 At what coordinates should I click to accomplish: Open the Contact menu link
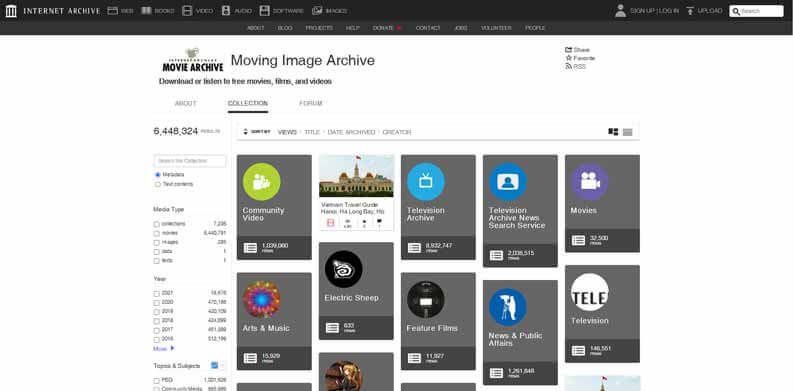point(428,28)
